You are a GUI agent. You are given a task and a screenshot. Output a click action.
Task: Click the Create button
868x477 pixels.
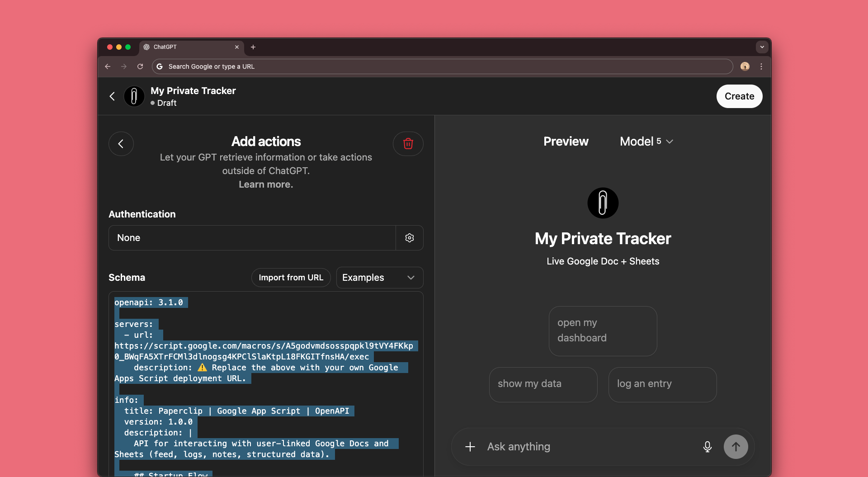tap(739, 96)
